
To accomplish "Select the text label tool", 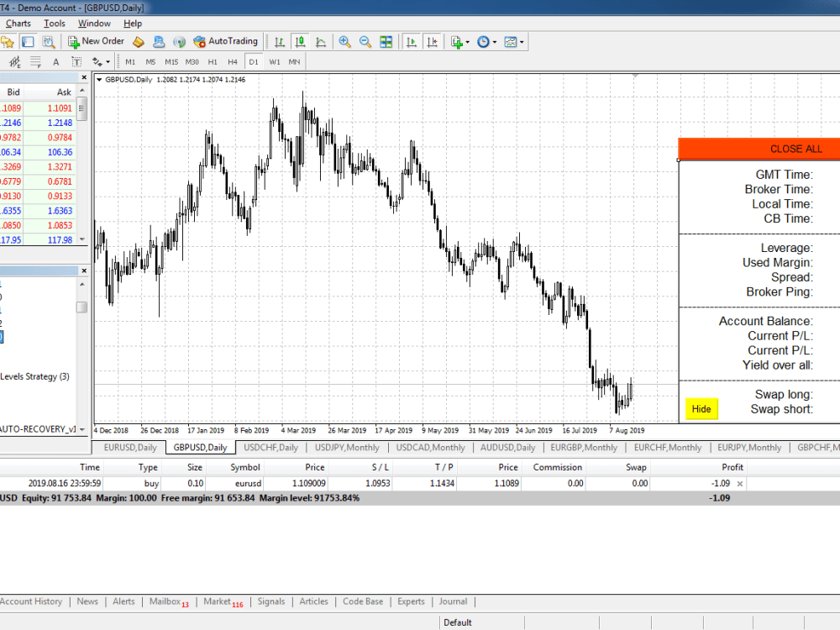I will [x=76, y=62].
